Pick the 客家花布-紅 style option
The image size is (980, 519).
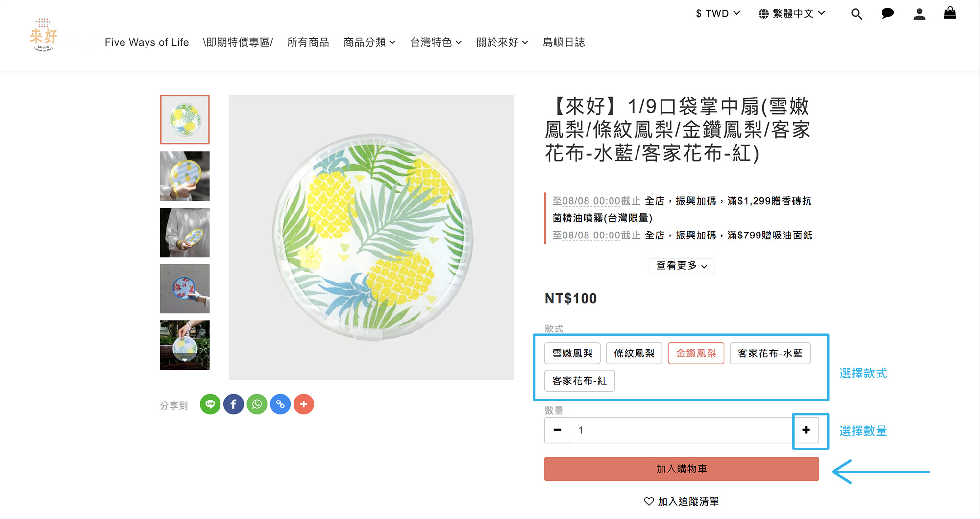(579, 381)
